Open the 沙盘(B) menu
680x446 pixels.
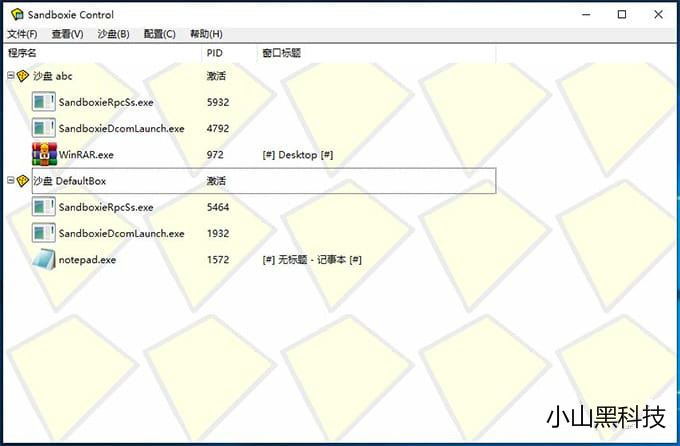[x=113, y=34]
